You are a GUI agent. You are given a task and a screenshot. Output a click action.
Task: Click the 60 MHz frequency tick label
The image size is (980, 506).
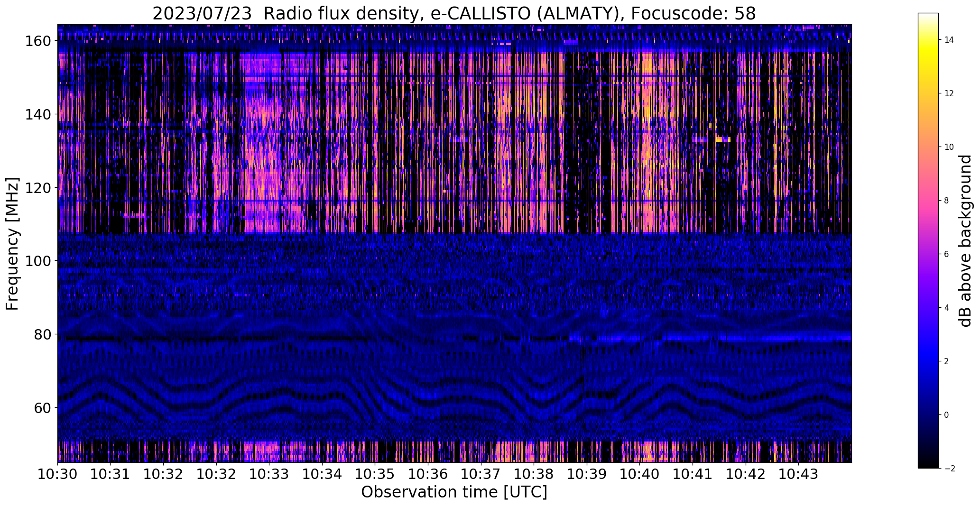42,408
